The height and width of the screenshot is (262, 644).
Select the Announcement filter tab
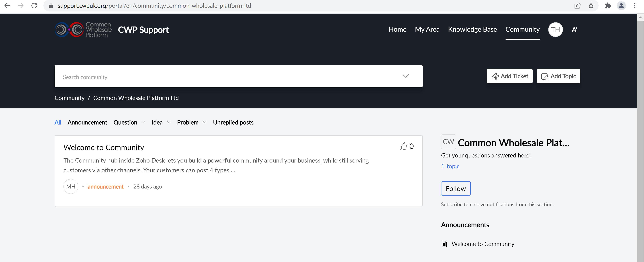click(x=87, y=122)
